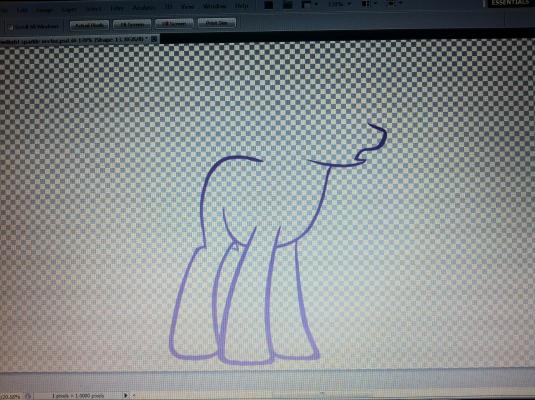535x400 pixels.
Task: Open the Edit menu
Action: pyautogui.click(x=23, y=10)
